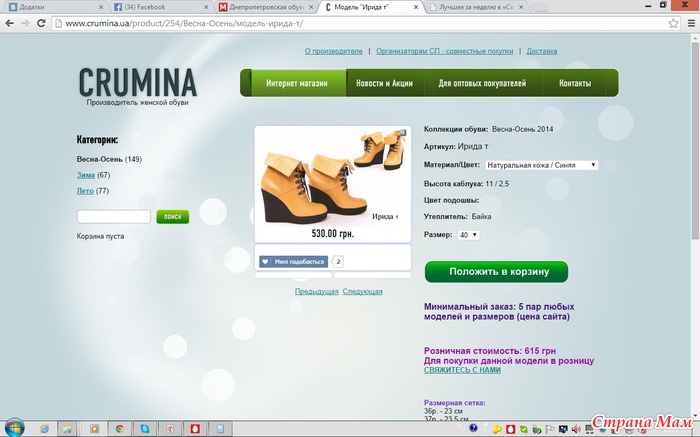Click the volume speaker tray icon
Image resolution: width=700 pixels, height=437 pixels.
coord(575,429)
